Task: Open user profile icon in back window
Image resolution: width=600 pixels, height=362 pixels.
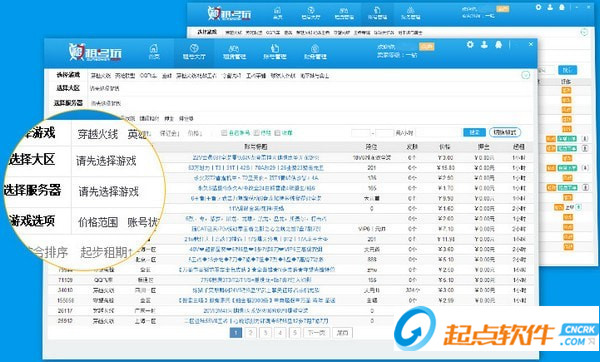Action: click(x=550, y=7)
